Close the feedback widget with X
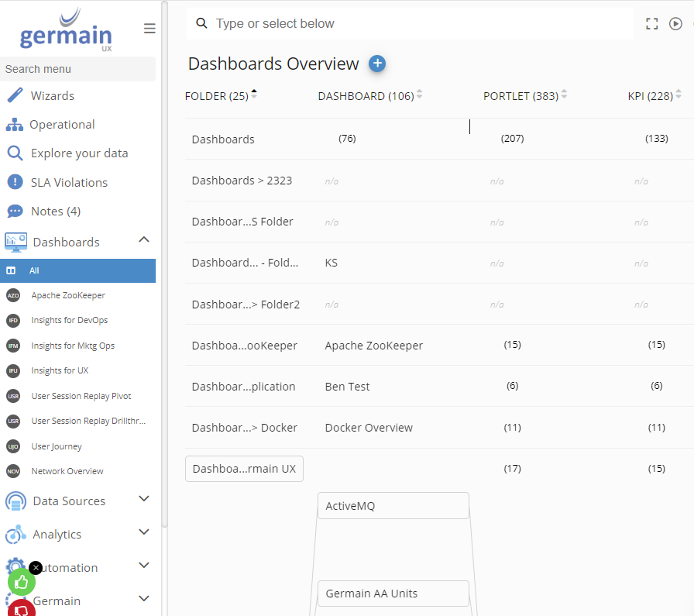694x616 pixels. point(36,567)
